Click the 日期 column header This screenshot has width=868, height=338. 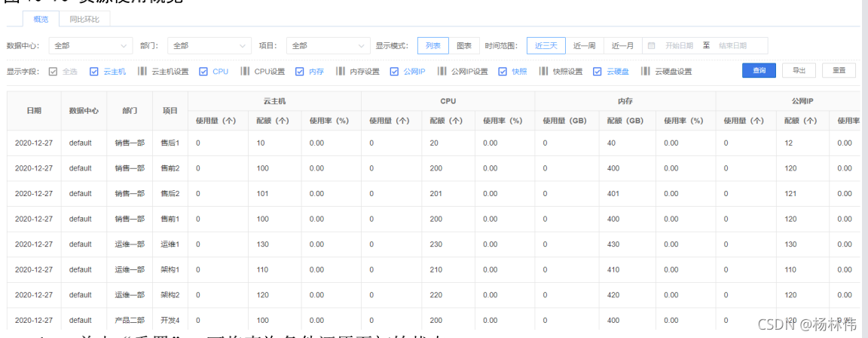click(34, 111)
